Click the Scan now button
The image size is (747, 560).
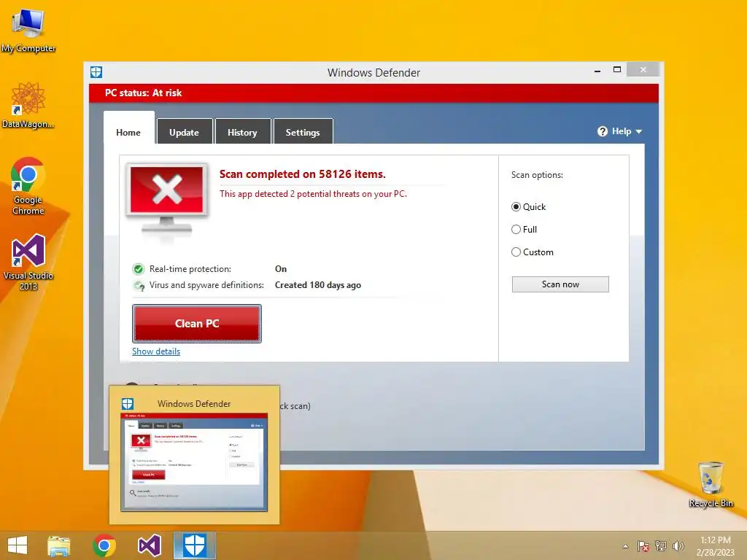[x=560, y=284]
